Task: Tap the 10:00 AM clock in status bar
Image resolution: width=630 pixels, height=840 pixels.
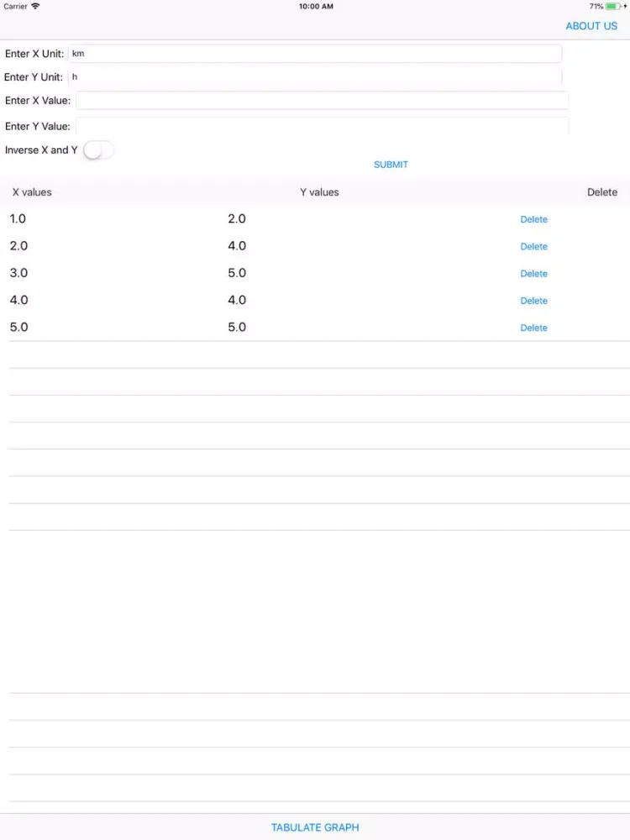Action: tap(316, 7)
